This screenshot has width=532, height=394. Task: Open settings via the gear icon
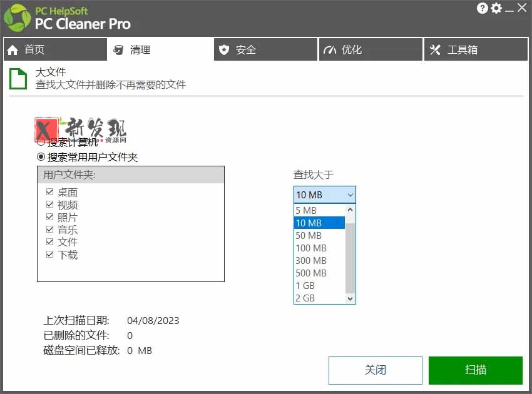point(496,8)
